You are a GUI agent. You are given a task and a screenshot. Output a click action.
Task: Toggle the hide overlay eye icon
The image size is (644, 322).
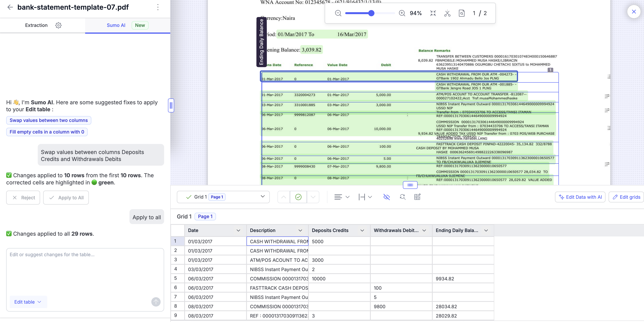[386, 197]
